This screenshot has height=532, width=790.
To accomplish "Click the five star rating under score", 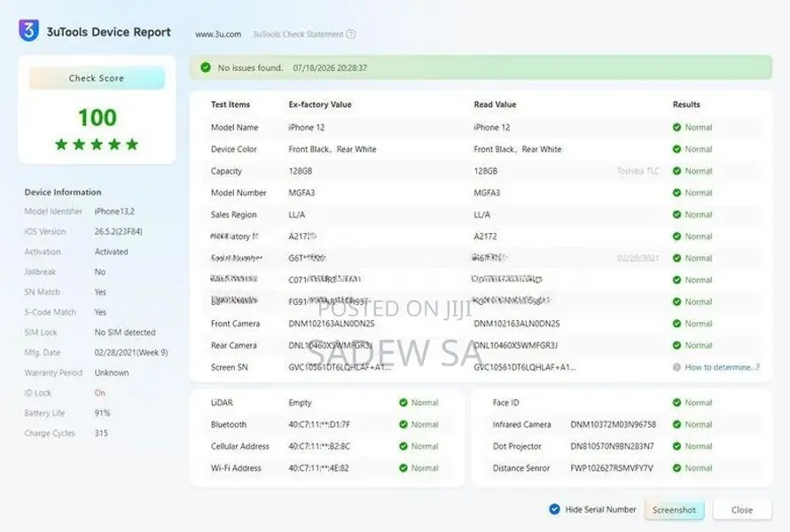I will 97,145.
